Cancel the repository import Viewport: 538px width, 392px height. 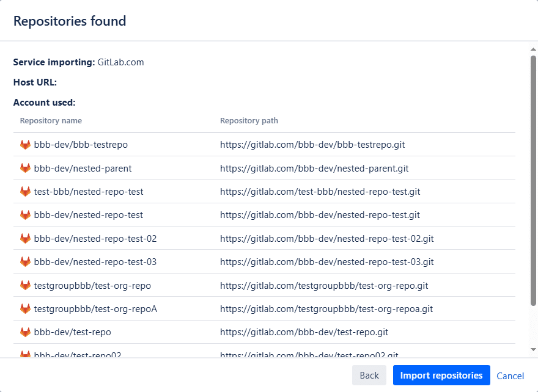click(510, 376)
